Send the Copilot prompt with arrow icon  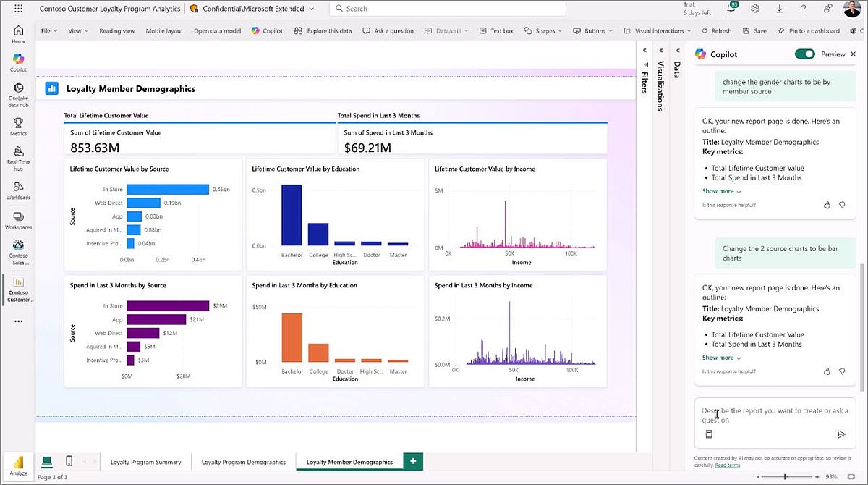click(x=841, y=434)
